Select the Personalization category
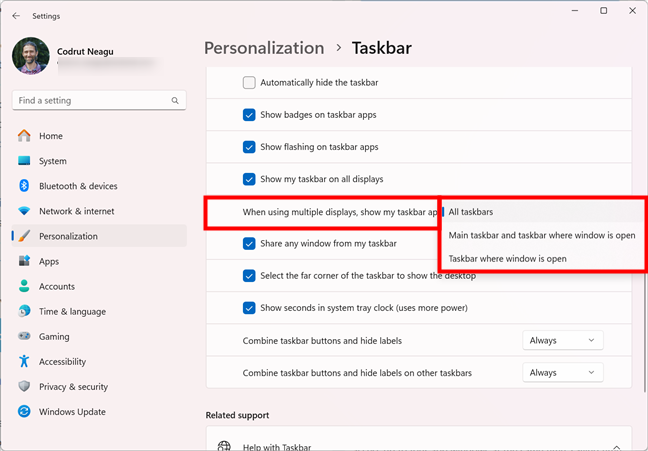The image size is (648, 451). pos(99,236)
